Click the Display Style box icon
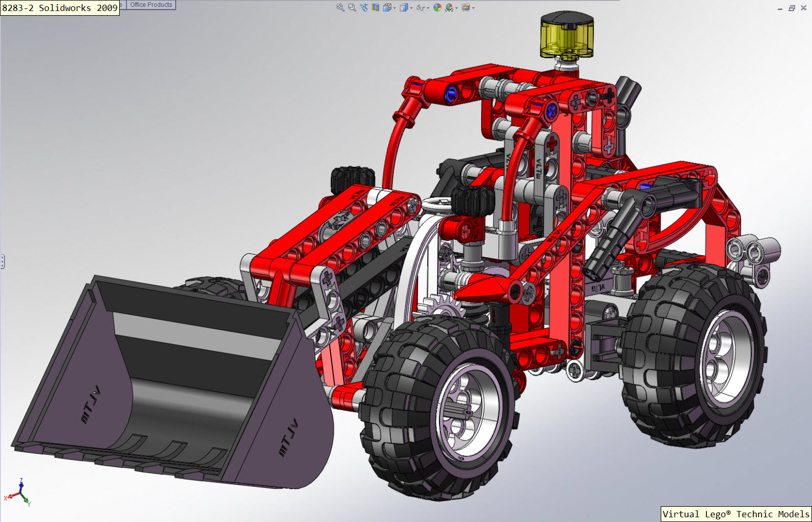The image size is (812, 522). point(404,7)
